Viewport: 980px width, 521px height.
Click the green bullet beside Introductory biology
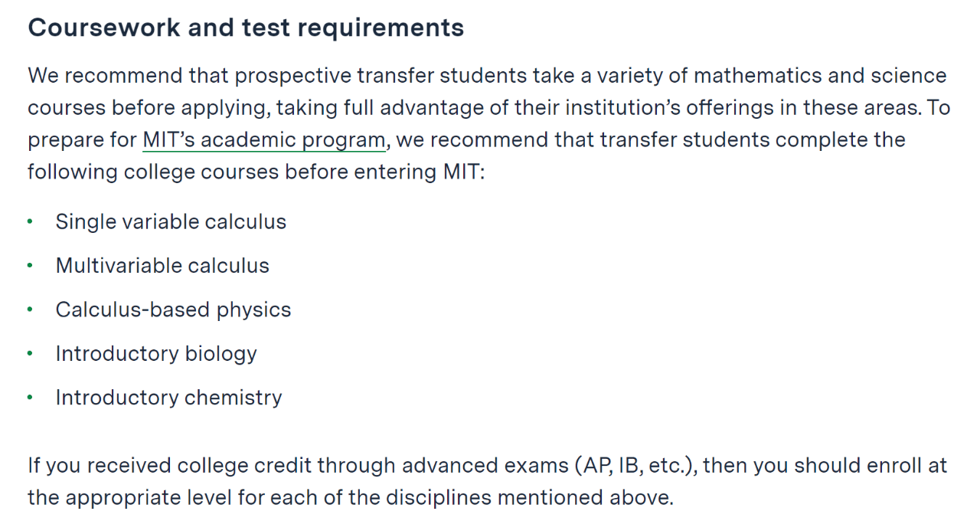(x=30, y=355)
